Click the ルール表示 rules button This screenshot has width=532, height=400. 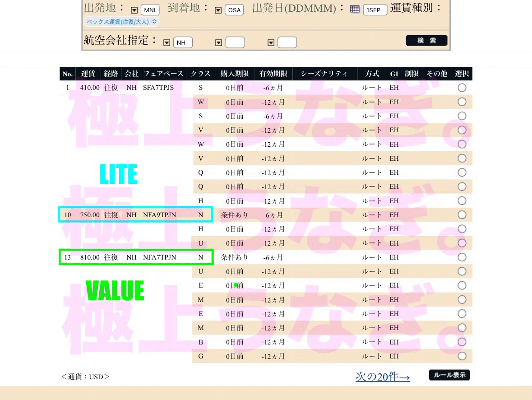(449, 375)
